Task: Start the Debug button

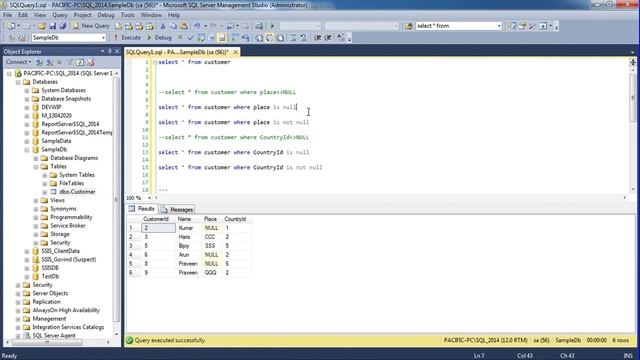Action: point(159,38)
